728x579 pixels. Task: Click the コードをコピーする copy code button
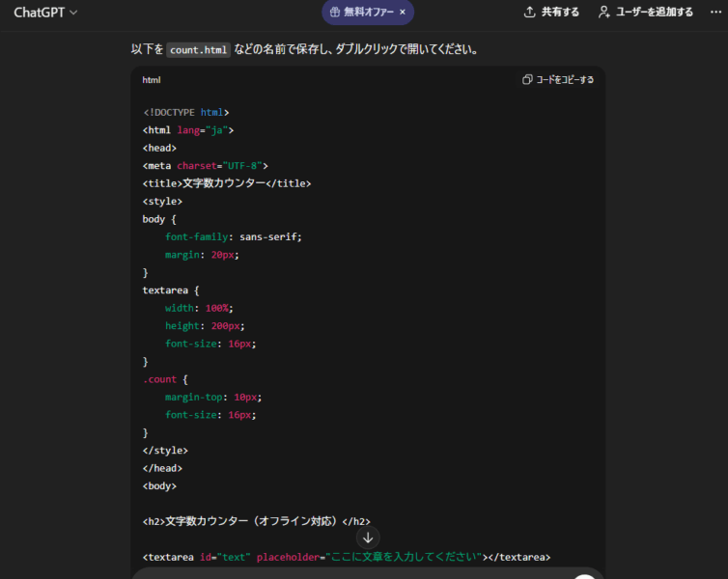tap(558, 80)
